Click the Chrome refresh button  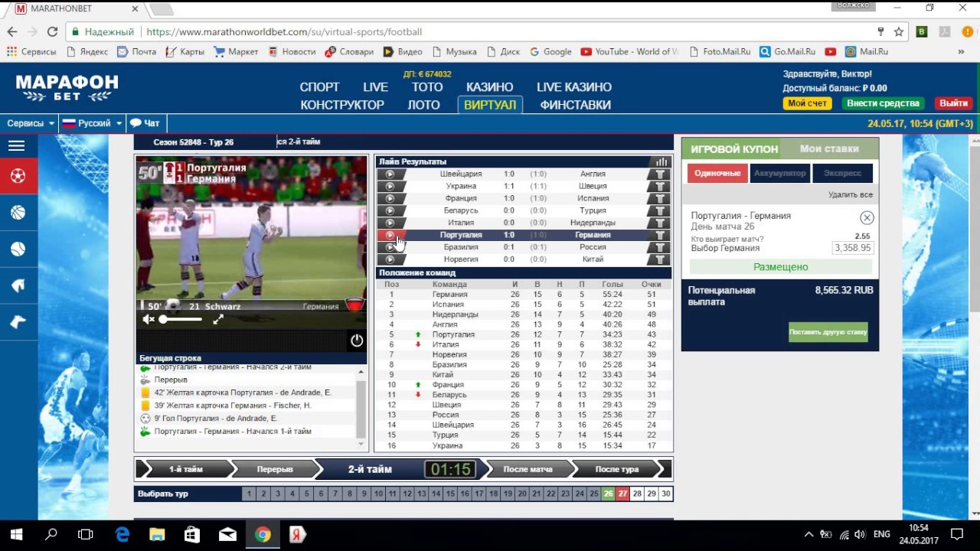coord(52,32)
